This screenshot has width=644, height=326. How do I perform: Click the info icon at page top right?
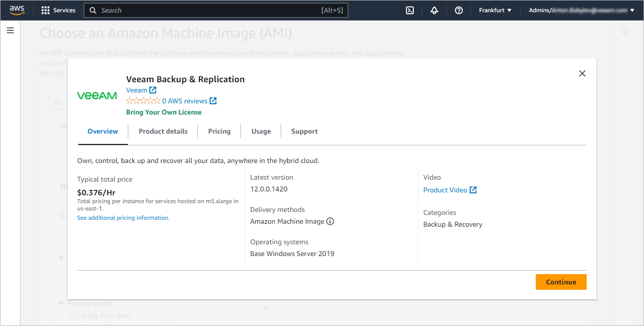[625, 30]
